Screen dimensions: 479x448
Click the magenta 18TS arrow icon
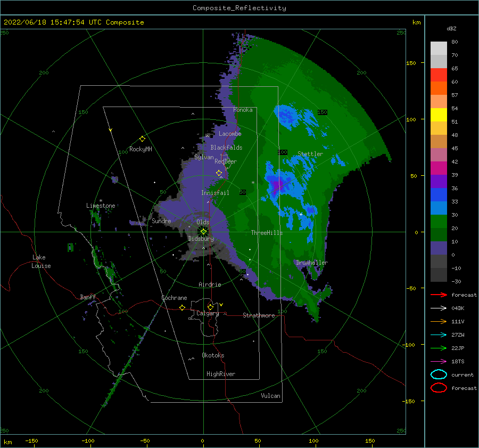[x=439, y=362]
